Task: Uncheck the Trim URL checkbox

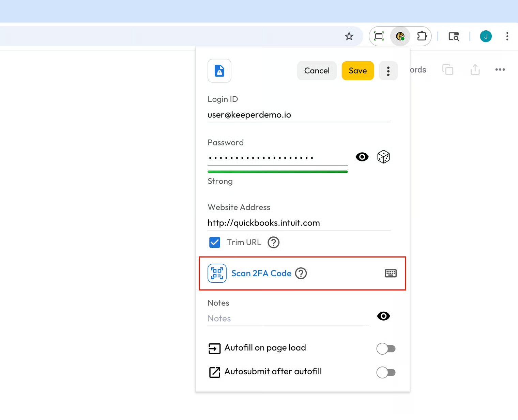Action: pyautogui.click(x=215, y=243)
